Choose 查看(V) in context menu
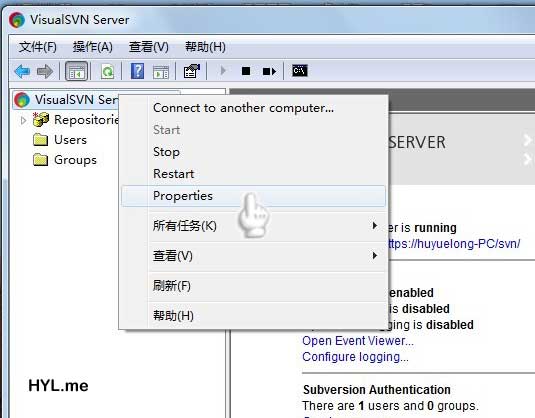535x418 pixels. point(253,256)
